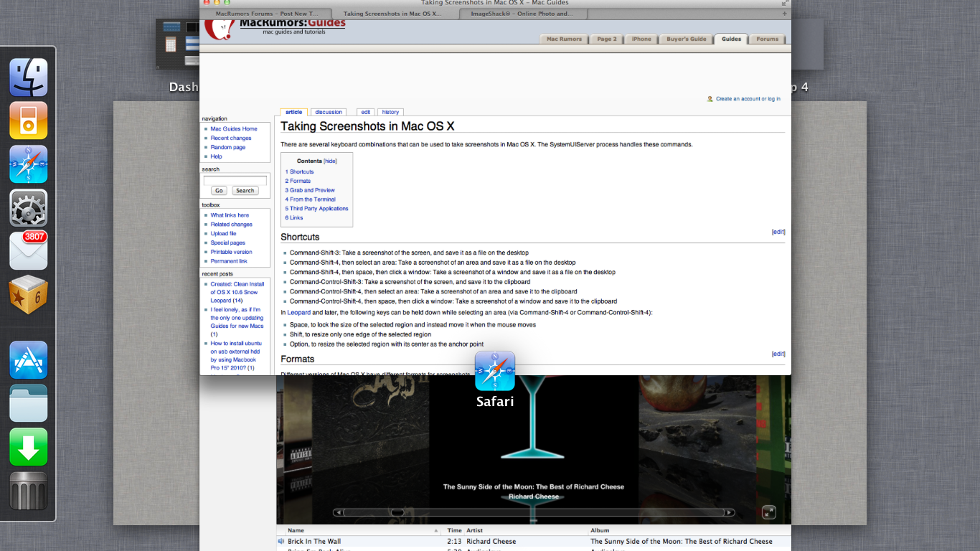The width and height of the screenshot is (980, 551).
Task: Open Help link in navigation
Action: 217,156
